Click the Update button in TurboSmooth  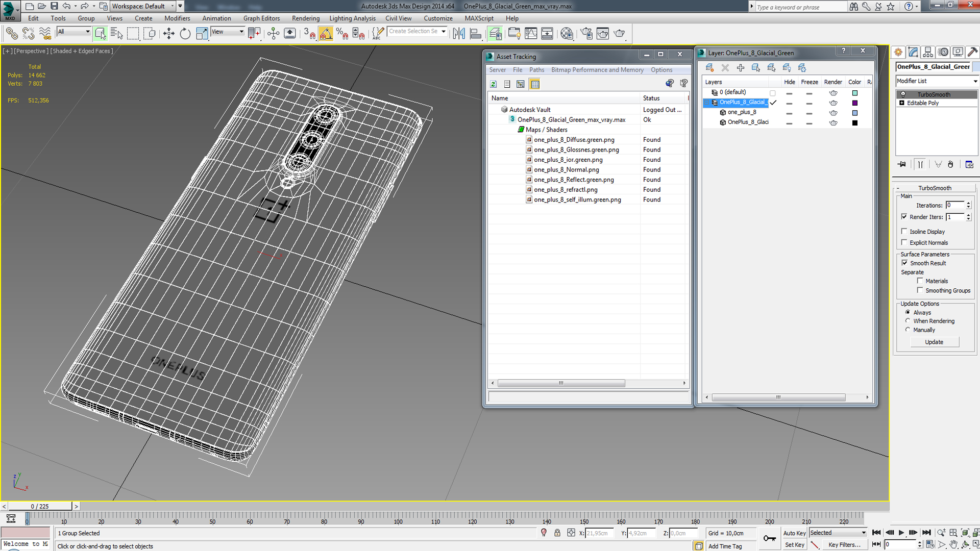tap(934, 342)
